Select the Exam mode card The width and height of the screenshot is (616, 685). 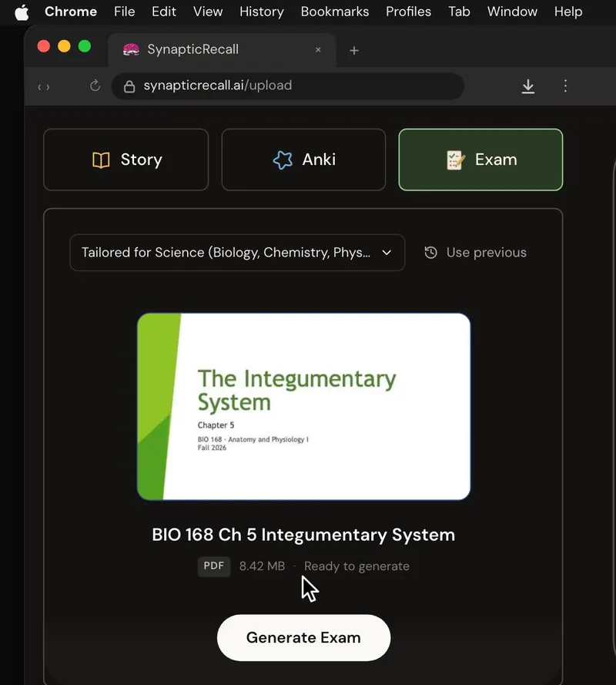point(480,159)
